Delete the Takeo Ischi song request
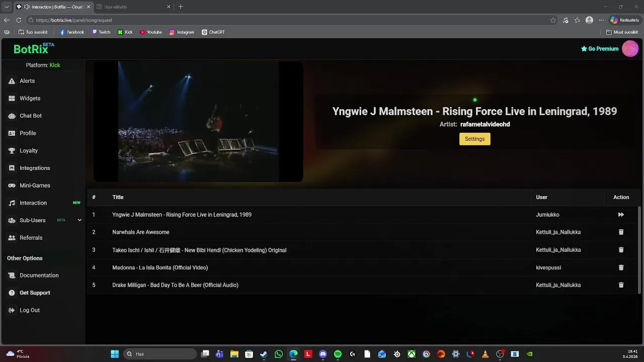This screenshot has width=644, height=362. click(621, 250)
